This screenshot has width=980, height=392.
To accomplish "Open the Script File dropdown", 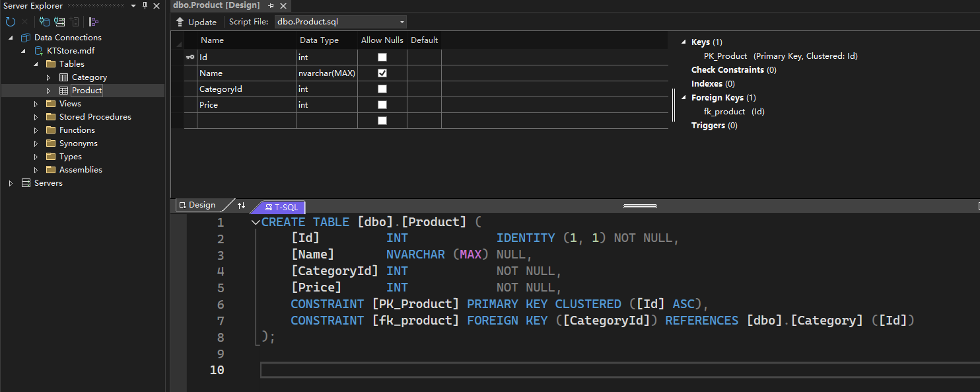I will (x=402, y=22).
